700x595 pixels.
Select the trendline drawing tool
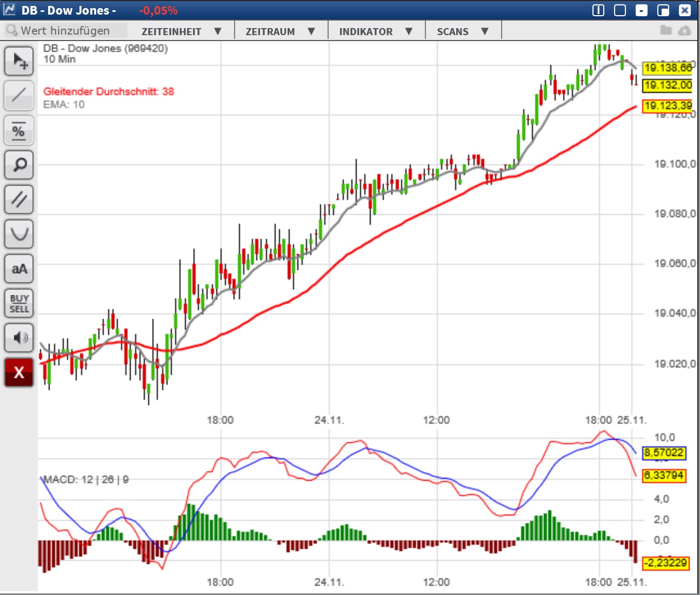[19, 96]
